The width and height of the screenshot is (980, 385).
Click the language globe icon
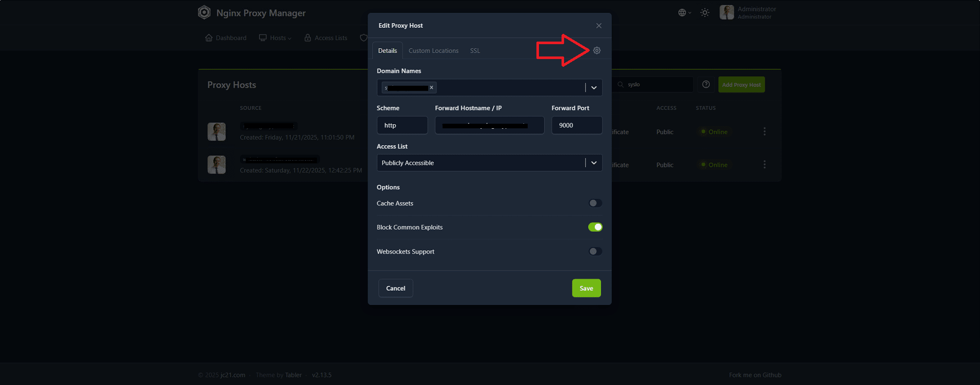[682, 13]
